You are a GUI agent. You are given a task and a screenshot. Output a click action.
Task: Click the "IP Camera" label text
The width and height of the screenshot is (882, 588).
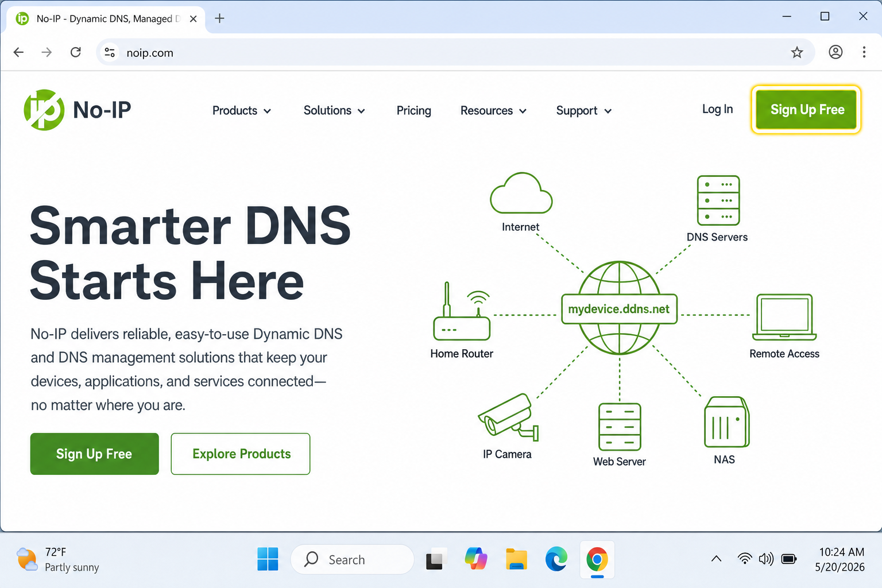point(507,454)
